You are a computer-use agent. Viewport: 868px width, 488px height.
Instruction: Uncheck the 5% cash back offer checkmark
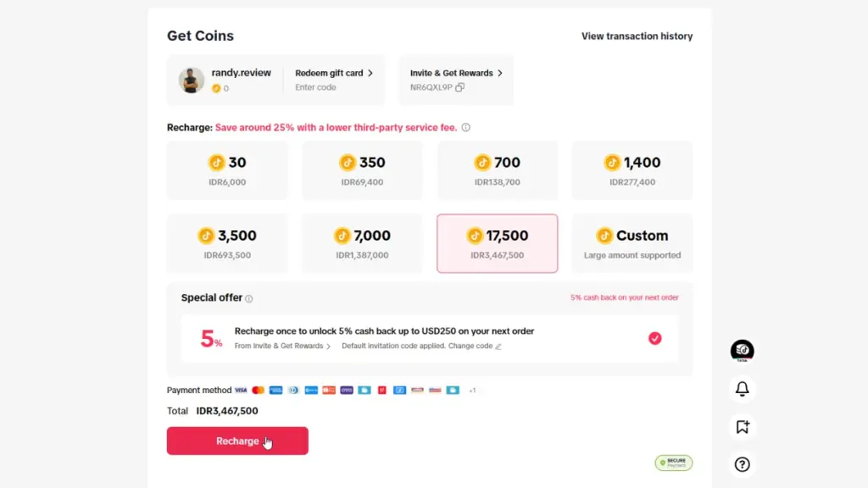point(654,338)
